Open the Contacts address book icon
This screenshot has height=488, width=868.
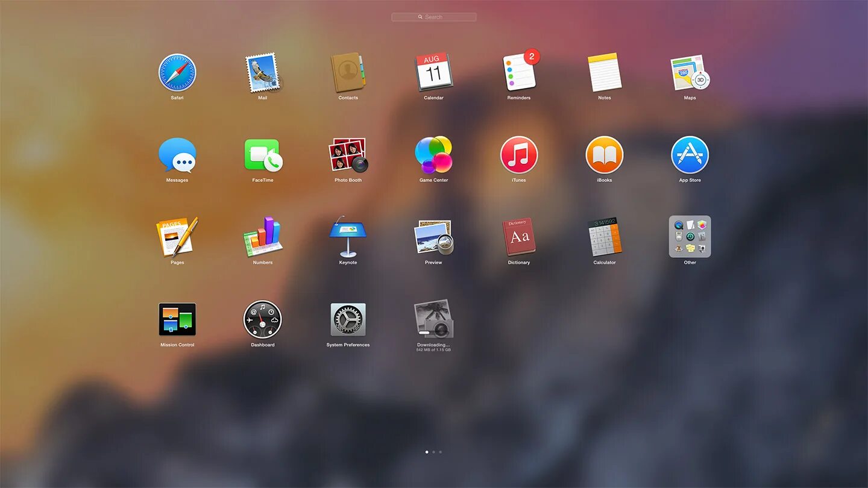coord(348,72)
